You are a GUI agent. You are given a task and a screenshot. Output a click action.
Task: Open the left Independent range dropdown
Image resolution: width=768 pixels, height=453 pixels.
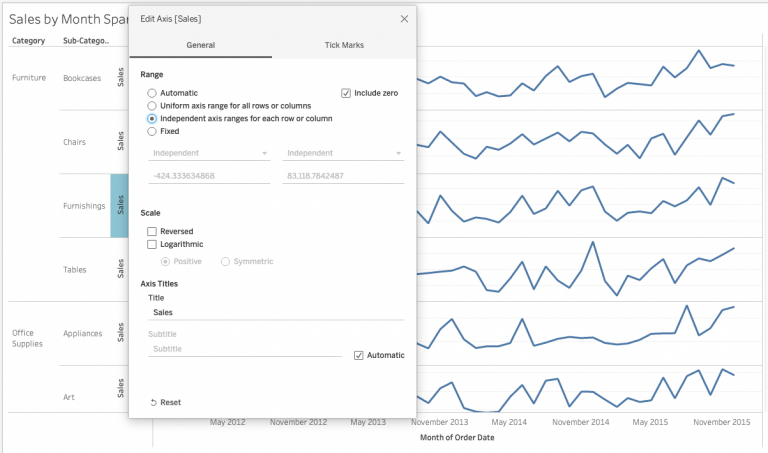pyautogui.click(x=209, y=153)
